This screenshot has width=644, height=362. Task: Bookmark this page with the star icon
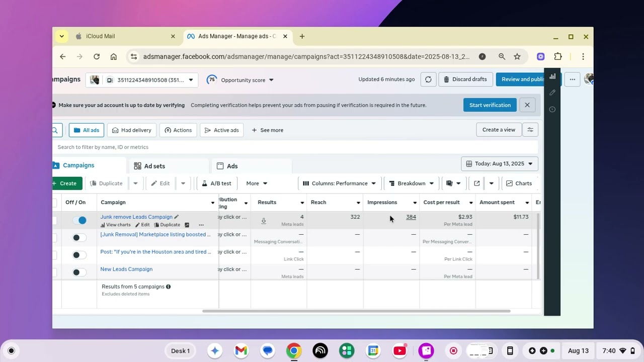click(x=517, y=57)
